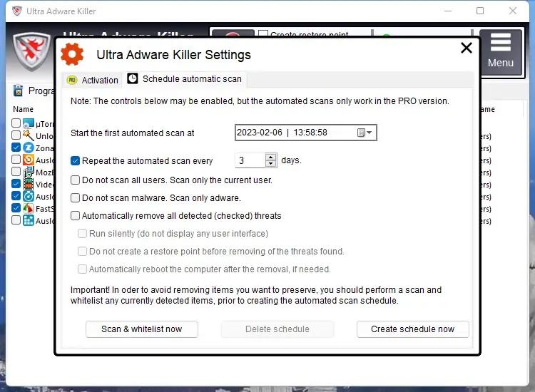Select the Schedule automatic scan tab
The width and height of the screenshot is (535, 392).
[185, 79]
